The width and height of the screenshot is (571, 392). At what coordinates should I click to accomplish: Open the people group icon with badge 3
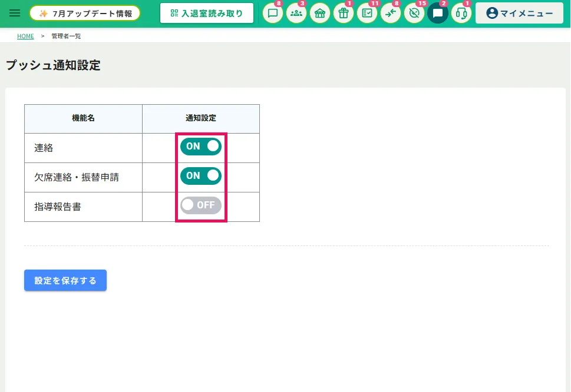click(296, 14)
